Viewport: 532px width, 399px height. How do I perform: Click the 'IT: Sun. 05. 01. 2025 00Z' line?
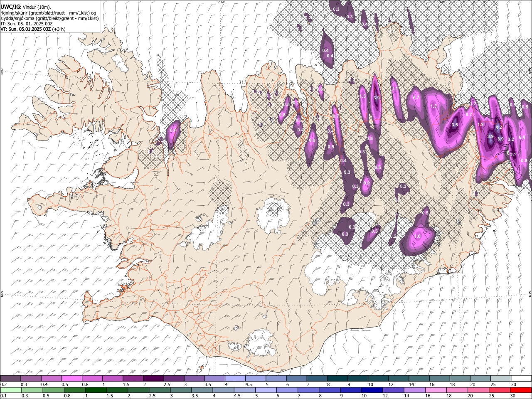pos(27,24)
